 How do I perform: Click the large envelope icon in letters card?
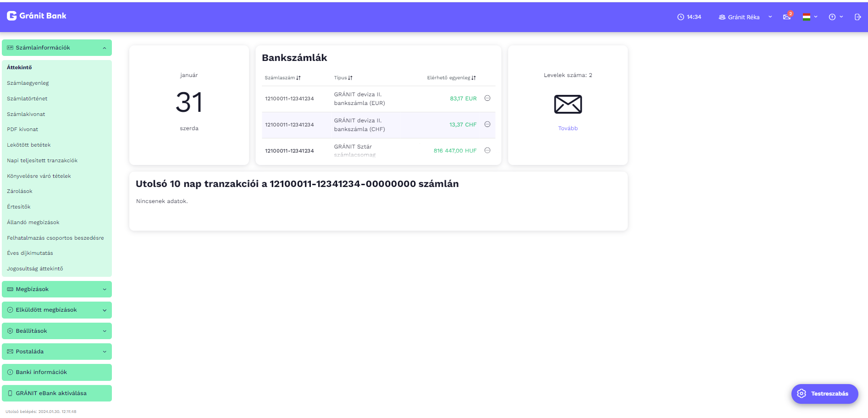tap(568, 104)
